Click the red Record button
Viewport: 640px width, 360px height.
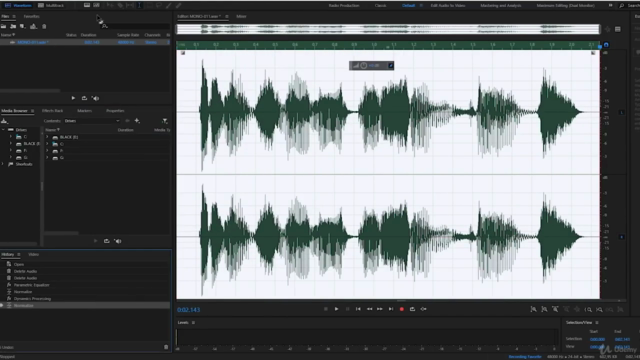pyautogui.click(x=402, y=309)
